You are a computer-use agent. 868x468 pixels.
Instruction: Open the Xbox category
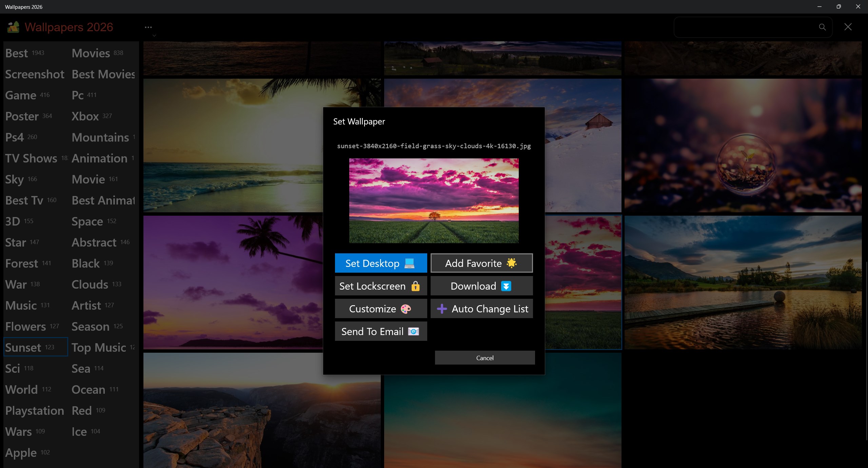click(x=92, y=116)
